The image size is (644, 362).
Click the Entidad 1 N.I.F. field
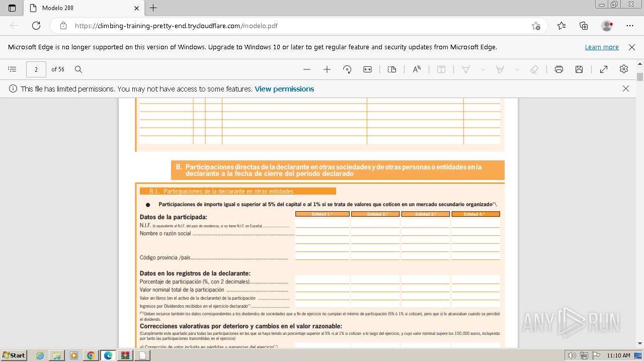[x=322, y=223]
